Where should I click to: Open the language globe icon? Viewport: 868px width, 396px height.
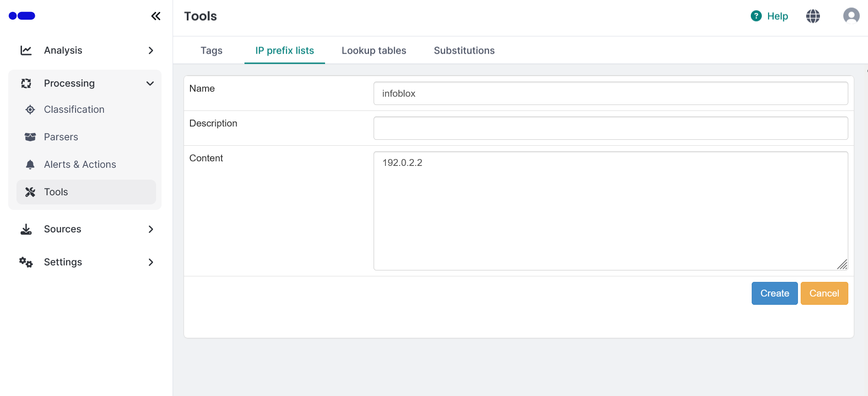pyautogui.click(x=813, y=16)
